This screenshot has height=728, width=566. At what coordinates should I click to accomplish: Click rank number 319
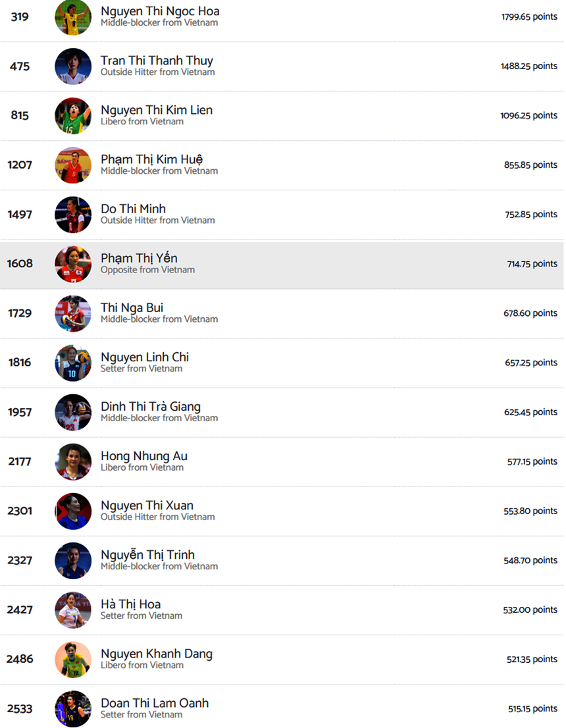tap(20, 17)
